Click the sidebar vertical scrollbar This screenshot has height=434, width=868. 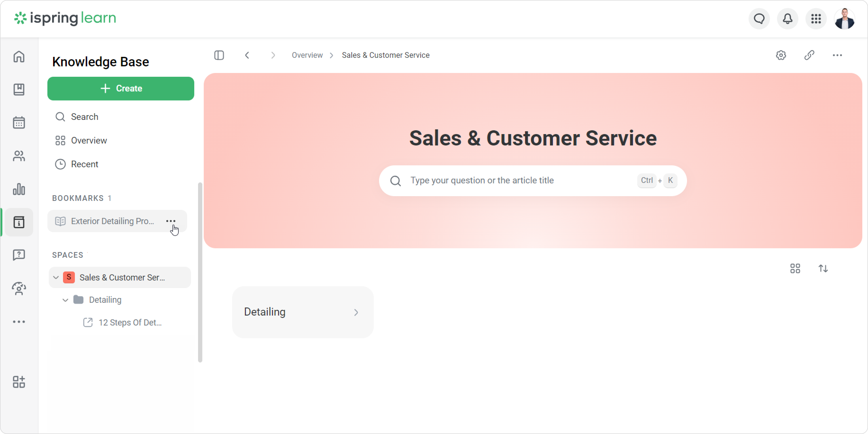[200, 272]
